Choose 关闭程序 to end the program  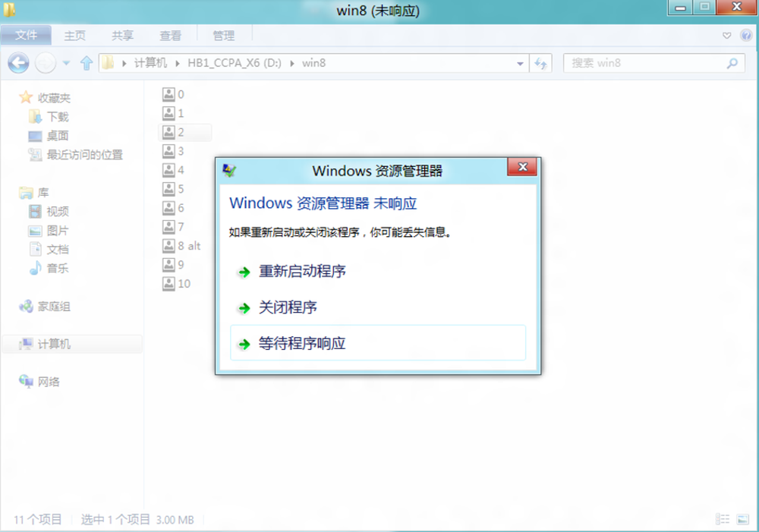tap(288, 307)
